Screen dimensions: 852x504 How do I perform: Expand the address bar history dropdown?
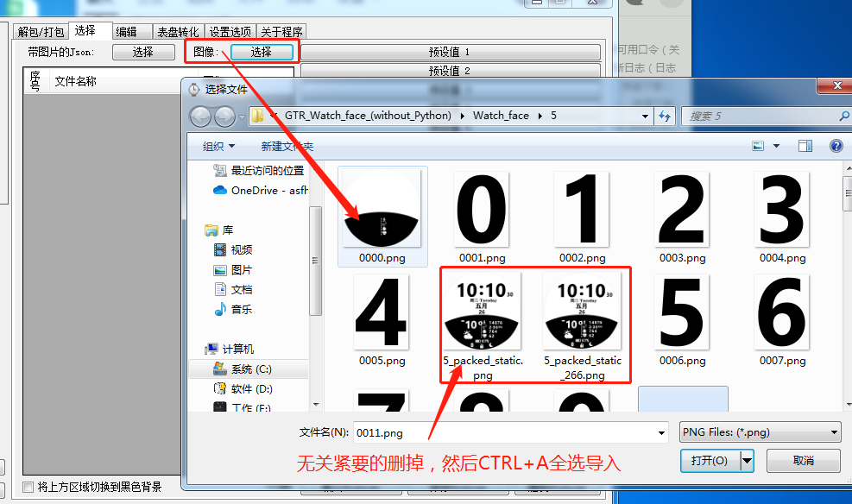645,117
